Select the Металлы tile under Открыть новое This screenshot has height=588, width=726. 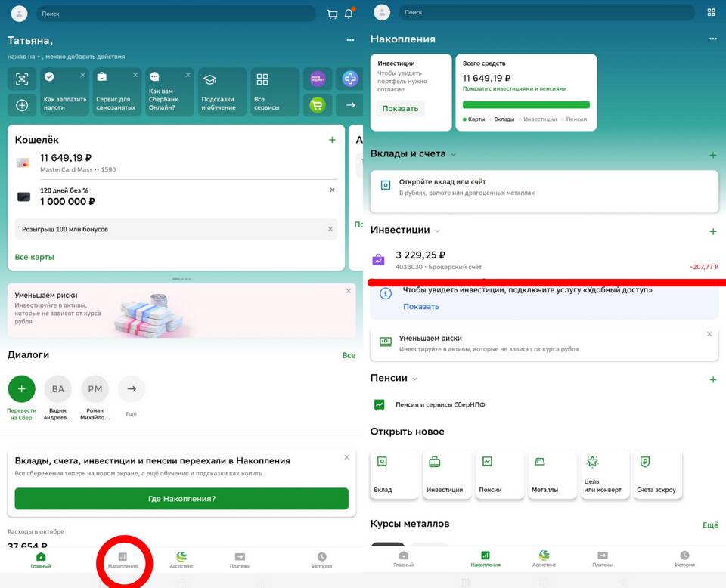551,475
